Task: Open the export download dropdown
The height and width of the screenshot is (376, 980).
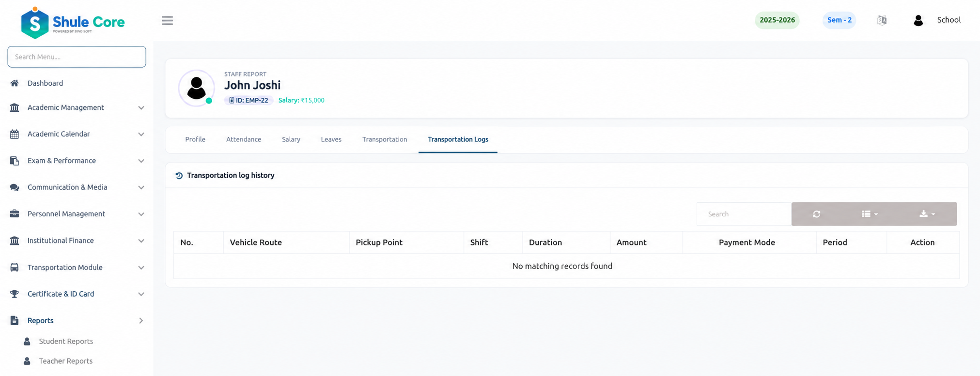Action: pyautogui.click(x=927, y=214)
